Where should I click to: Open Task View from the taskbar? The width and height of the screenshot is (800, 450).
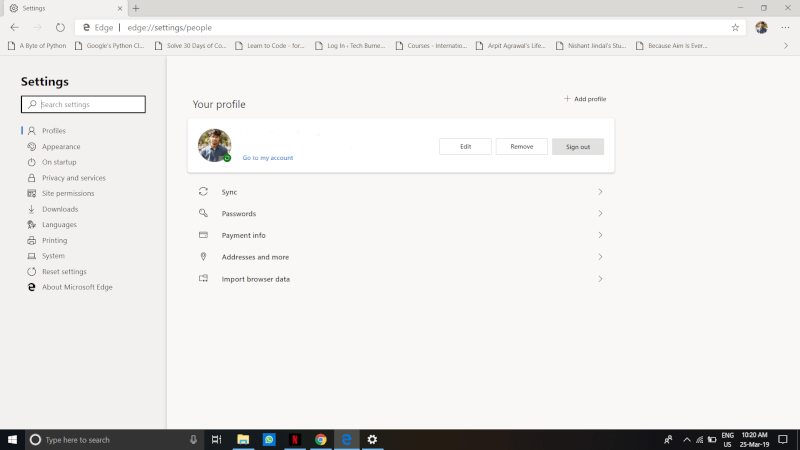[216, 439]
